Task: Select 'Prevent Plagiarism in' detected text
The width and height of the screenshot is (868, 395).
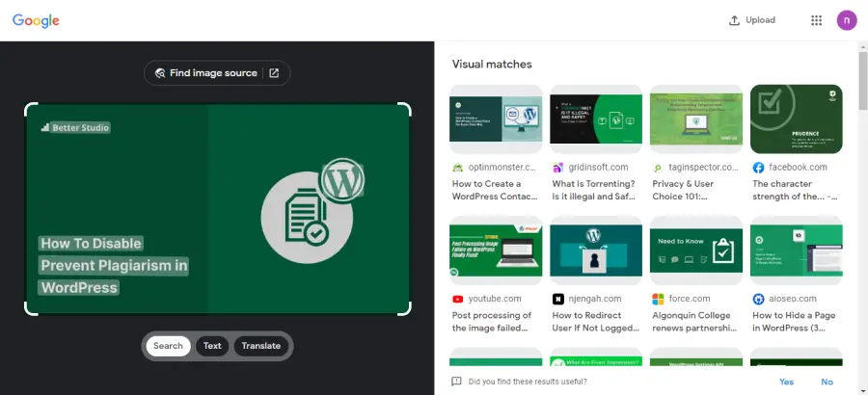Action: tap(114, 266)
